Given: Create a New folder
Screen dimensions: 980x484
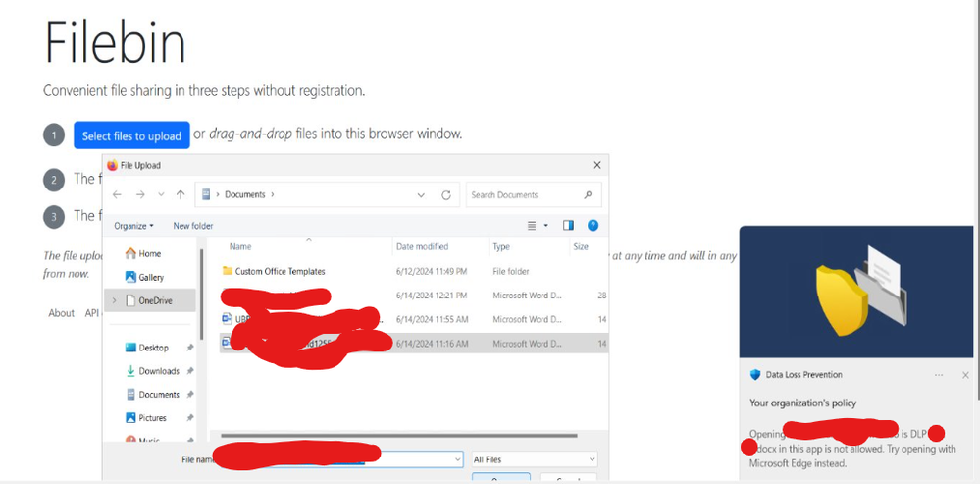Looking at the screenshot, I should pos(193,226).
